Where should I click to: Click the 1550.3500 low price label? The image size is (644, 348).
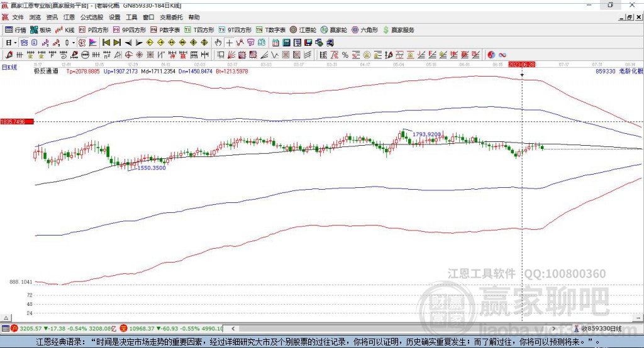[152, 168]
